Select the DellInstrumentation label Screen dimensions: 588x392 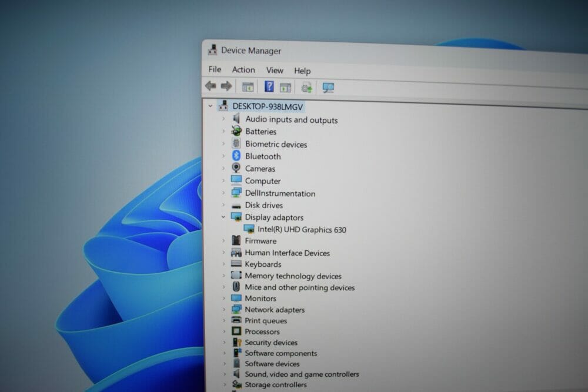tap(280, 193)
